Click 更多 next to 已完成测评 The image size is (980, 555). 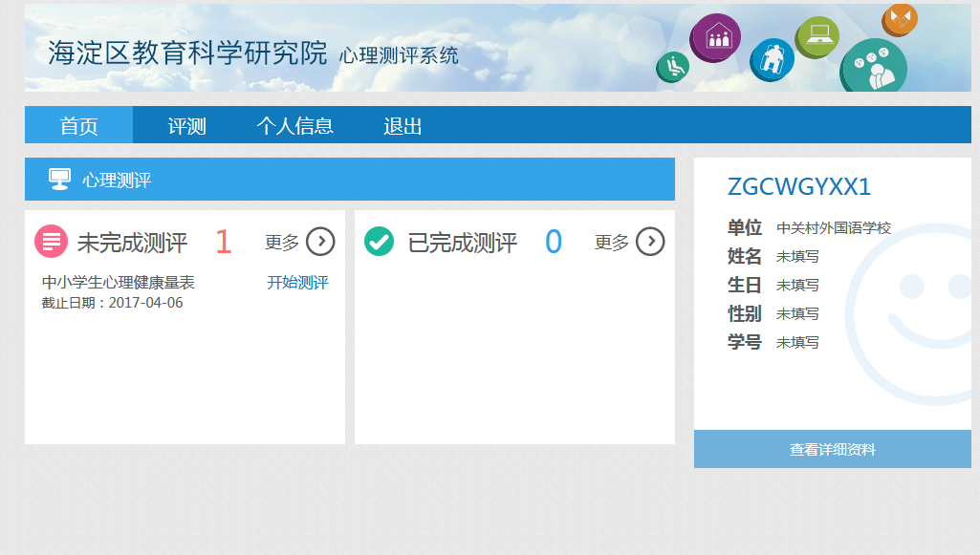[x=611, y=243]
